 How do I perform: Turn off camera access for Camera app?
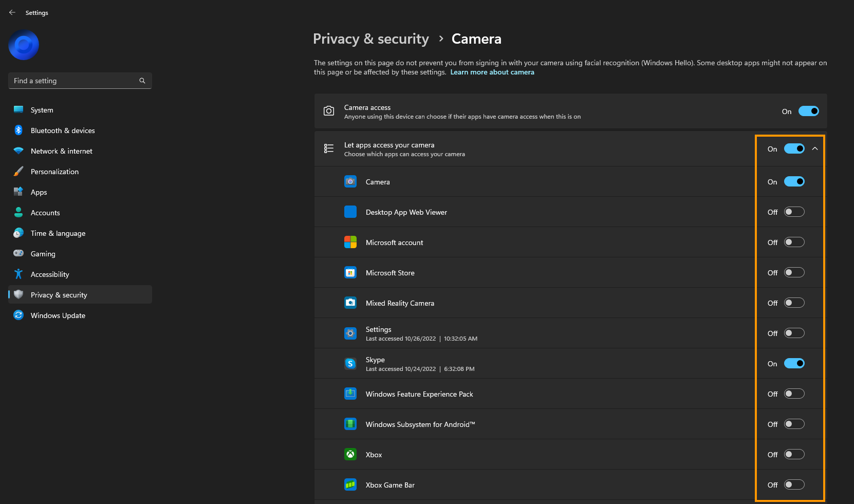[x=794, y=181]
